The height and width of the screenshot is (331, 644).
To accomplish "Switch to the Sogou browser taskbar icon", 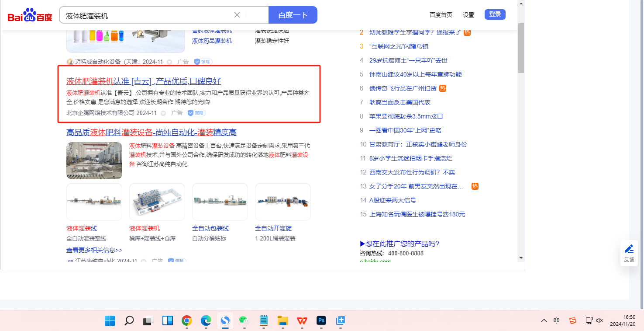I will 225,321.
